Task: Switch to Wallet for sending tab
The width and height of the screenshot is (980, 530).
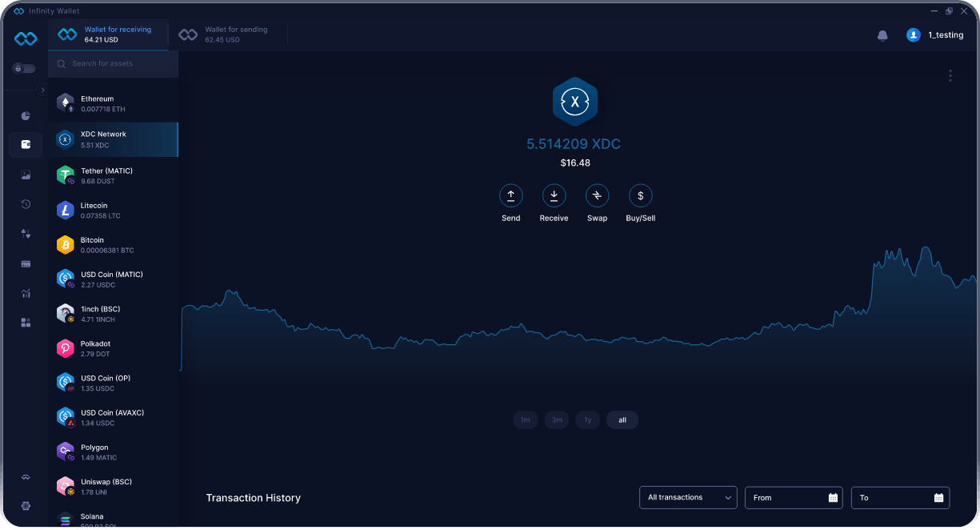Action: tap(228, 34)
